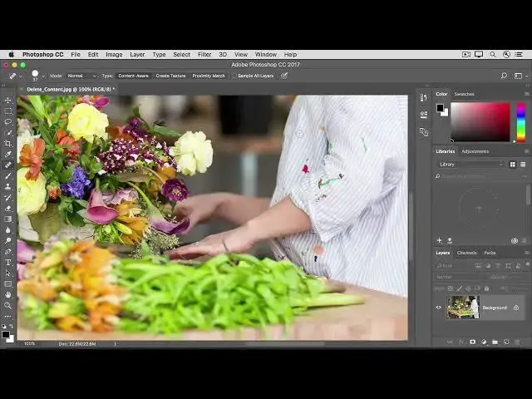
Task: Select the Brush tool
Action: coord(8,176)
